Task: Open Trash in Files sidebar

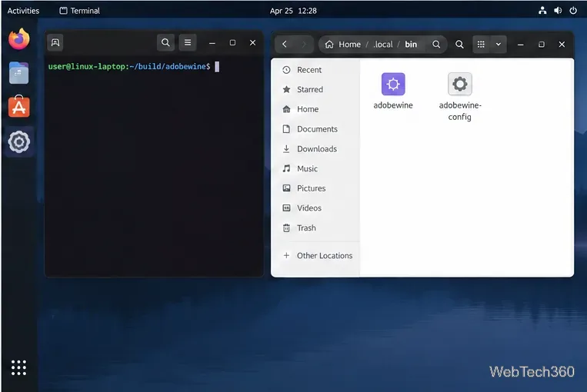Action: (315, 228)
